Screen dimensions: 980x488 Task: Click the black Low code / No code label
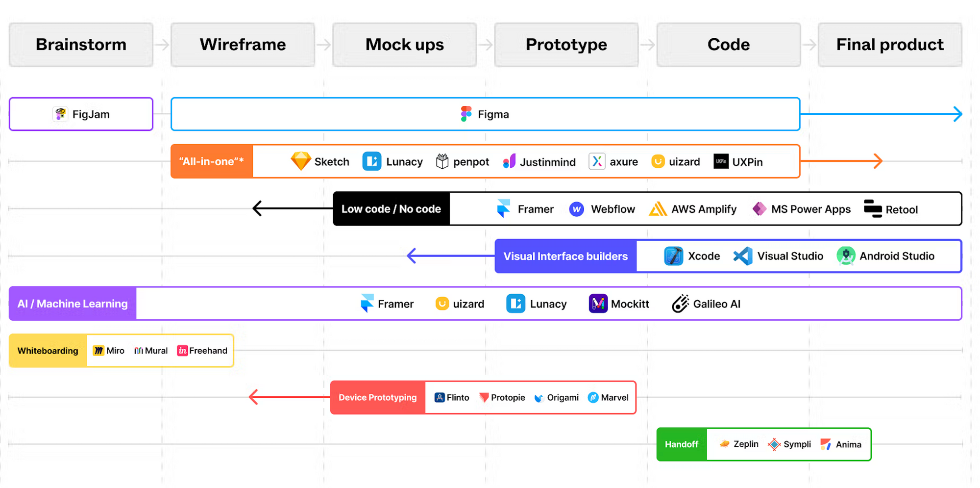pos(392,209)
